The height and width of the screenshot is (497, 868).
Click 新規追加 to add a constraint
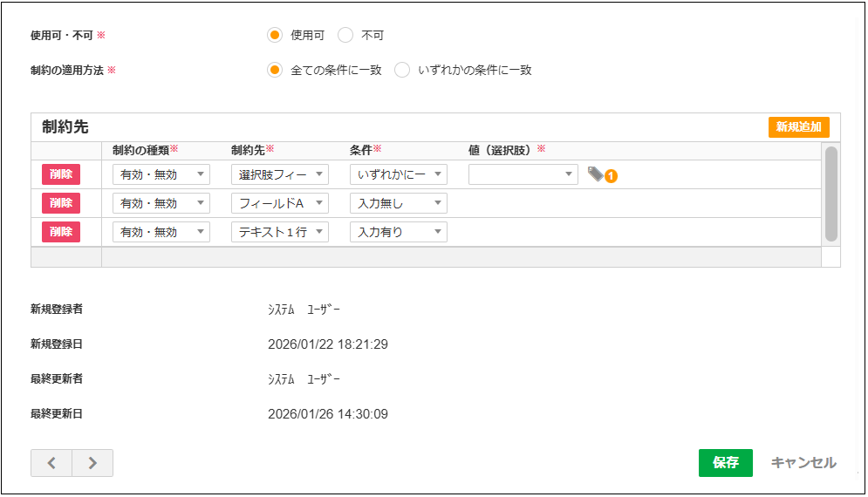[x=798, y=127]
